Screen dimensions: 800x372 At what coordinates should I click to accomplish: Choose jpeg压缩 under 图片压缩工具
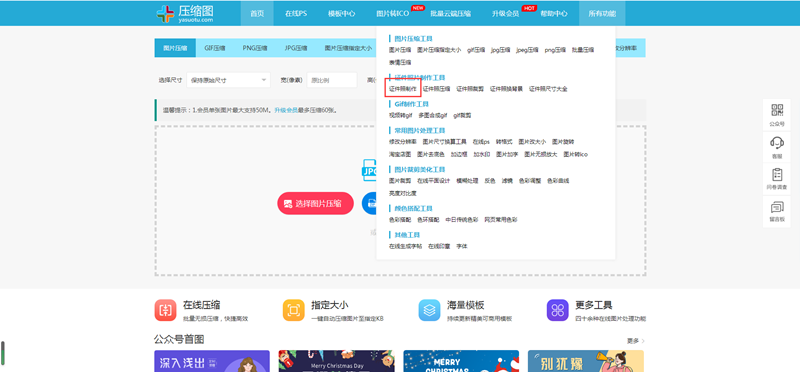click(x=527, y=50)
